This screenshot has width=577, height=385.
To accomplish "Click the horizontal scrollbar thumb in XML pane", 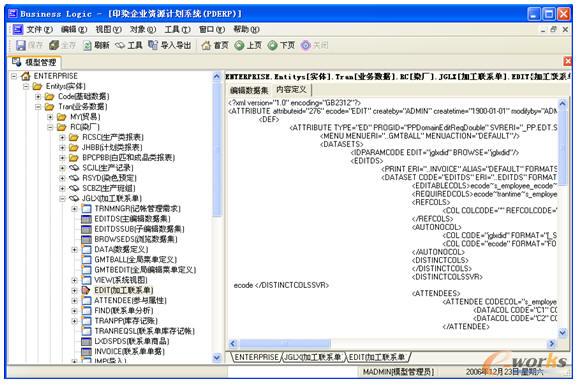I will coord(284,344).
